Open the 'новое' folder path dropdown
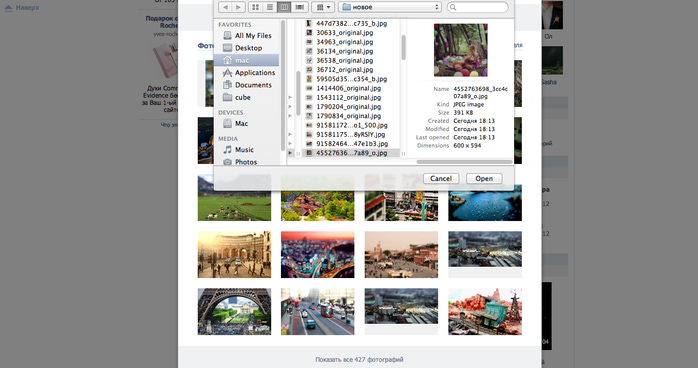 pos(390,7)
